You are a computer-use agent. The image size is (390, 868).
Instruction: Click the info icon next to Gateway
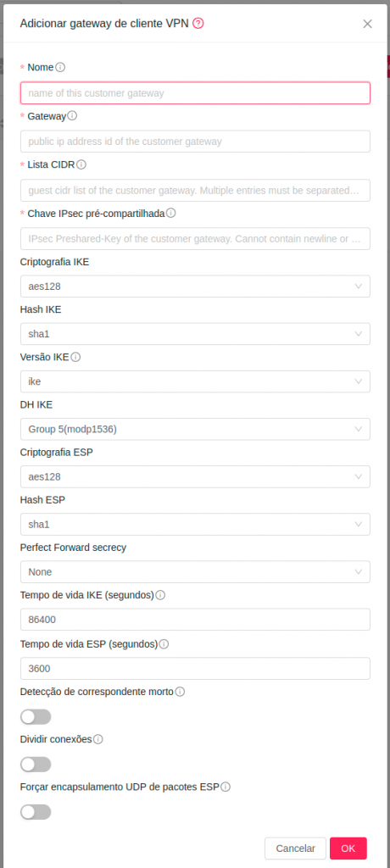pos(72,115)
